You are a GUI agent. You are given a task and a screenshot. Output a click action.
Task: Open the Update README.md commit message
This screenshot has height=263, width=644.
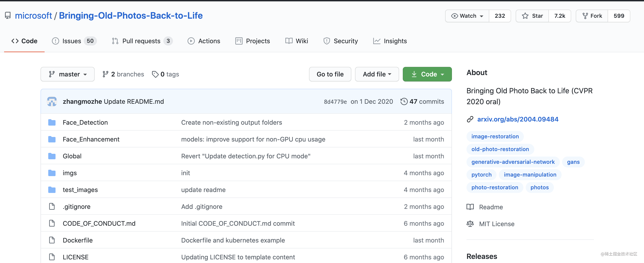134,101
